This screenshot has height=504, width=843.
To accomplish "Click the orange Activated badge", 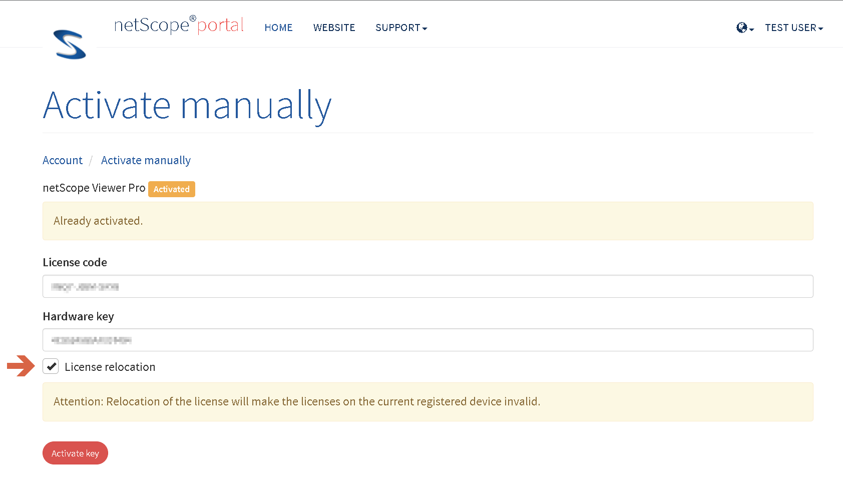I will pyautogui.click(x=172, y=189).
